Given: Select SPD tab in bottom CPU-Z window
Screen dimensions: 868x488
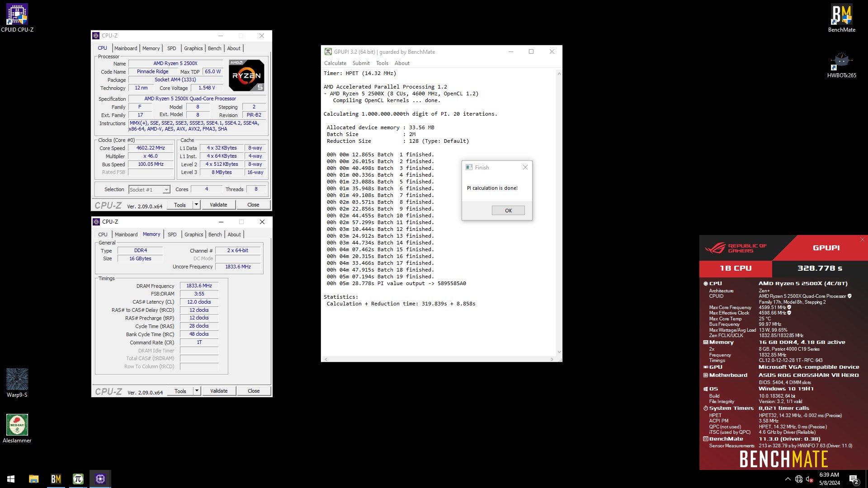Looking at the screenshot, I should click(x=172, y=235).
